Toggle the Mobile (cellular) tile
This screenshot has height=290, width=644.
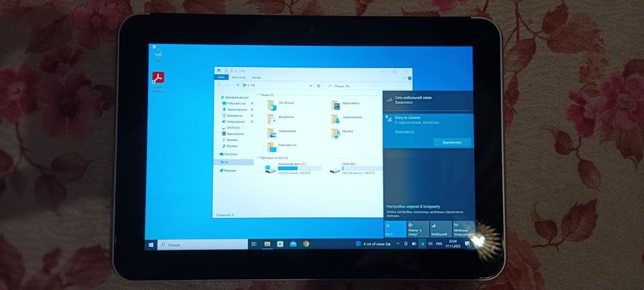click(440, 229)
